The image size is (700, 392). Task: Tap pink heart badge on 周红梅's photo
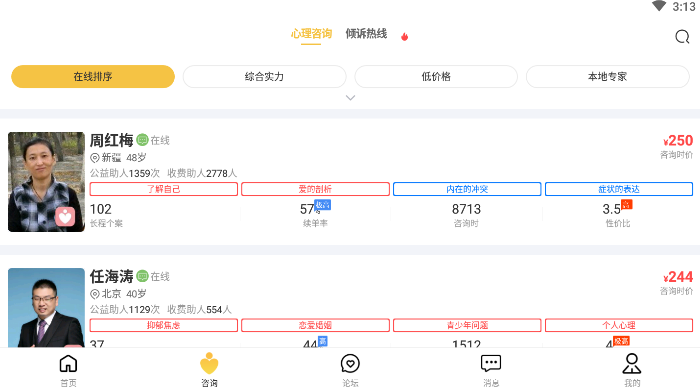(x=65, y=217)
